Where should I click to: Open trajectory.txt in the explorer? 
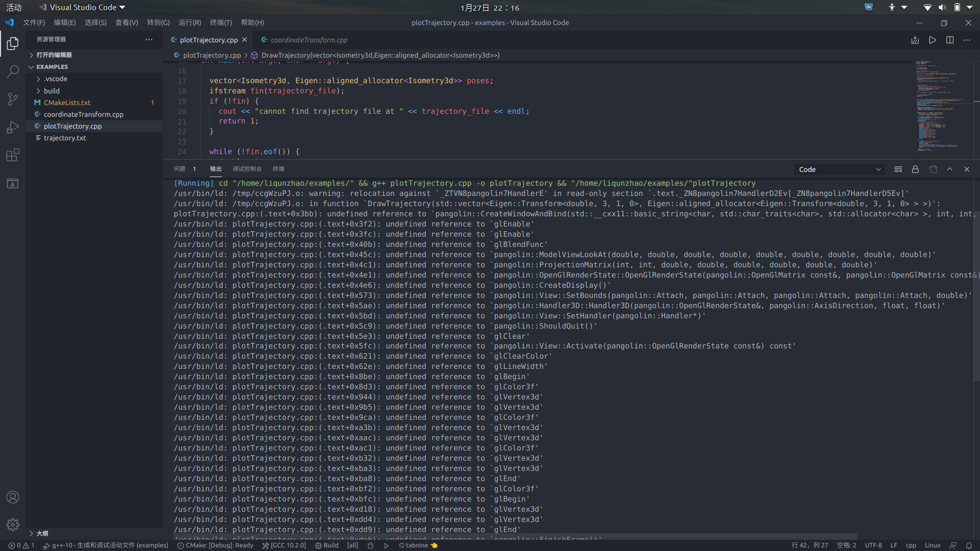click(x=94, y=138)
